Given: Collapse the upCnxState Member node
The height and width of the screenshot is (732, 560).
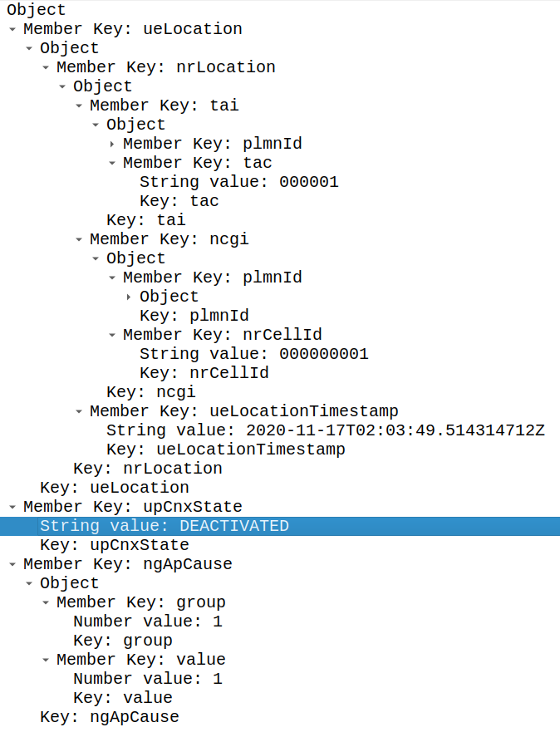Looking at the screenshot, I should [12, 507].
